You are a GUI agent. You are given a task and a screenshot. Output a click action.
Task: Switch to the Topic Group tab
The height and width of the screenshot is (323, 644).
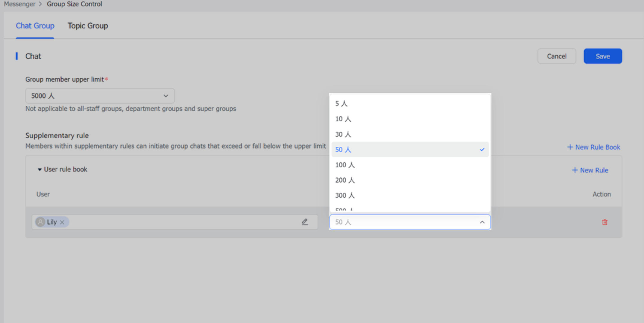(x=88, y=26)
